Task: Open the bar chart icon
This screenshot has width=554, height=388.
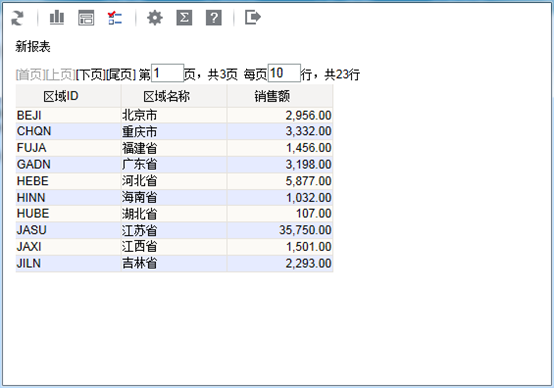Action: click(x=57, y=17)
